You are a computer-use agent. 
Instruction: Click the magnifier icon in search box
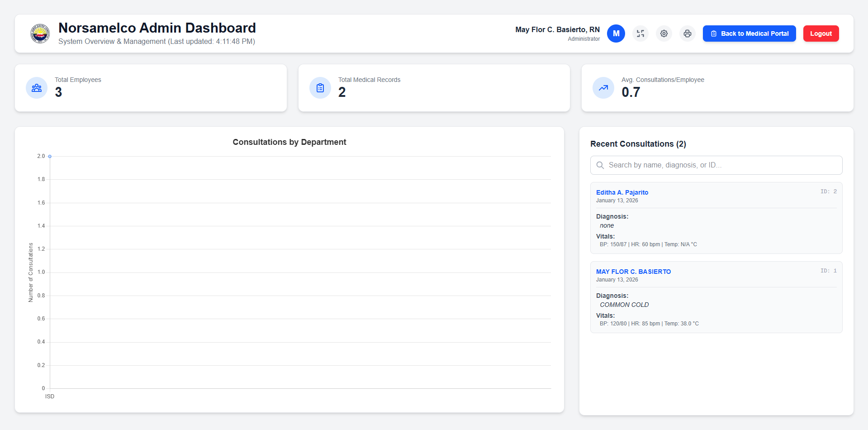600,165
